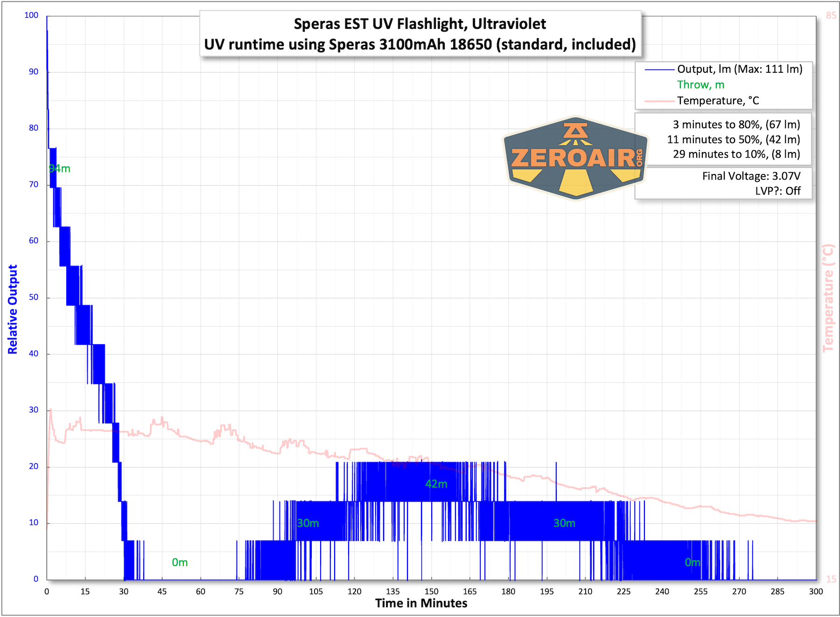Click the x-axis value 195
This screenshot has height=617, width=840.
[547, 591]
